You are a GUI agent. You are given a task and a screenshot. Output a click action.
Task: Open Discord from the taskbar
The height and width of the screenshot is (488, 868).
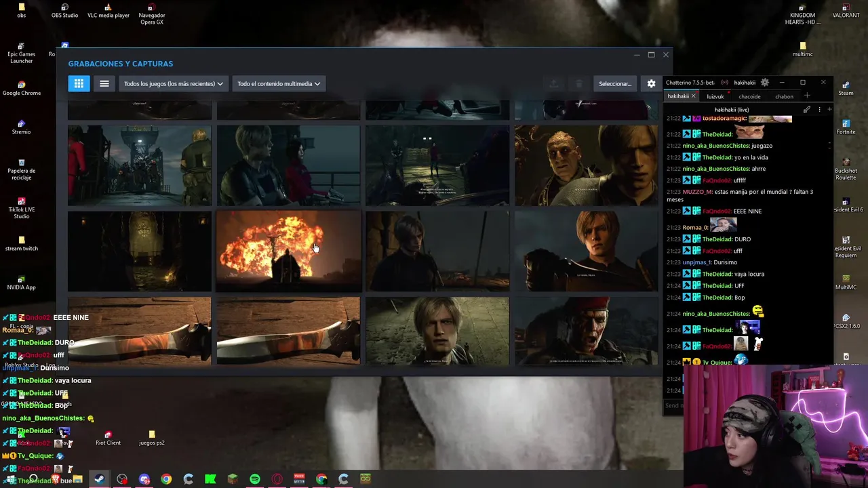coord(144,479)
